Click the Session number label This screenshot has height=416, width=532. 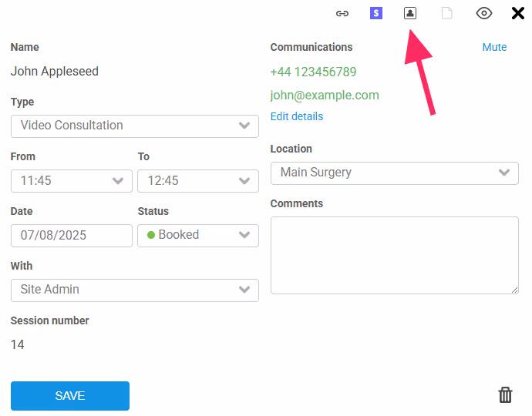point(49,320)
